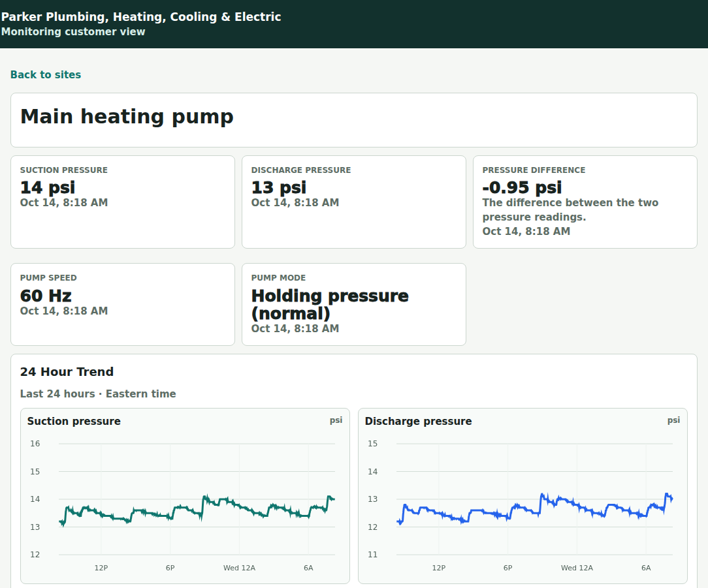Screen dimensions: 708x588
Task: Click the 24 Hour Trend heading
Action: click(x=67, y=372)
